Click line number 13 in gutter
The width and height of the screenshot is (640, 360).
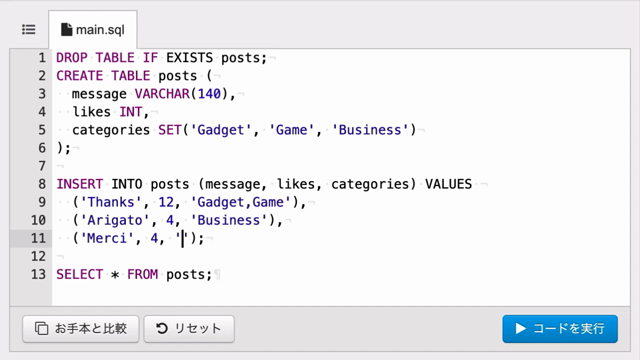[38, 274]
